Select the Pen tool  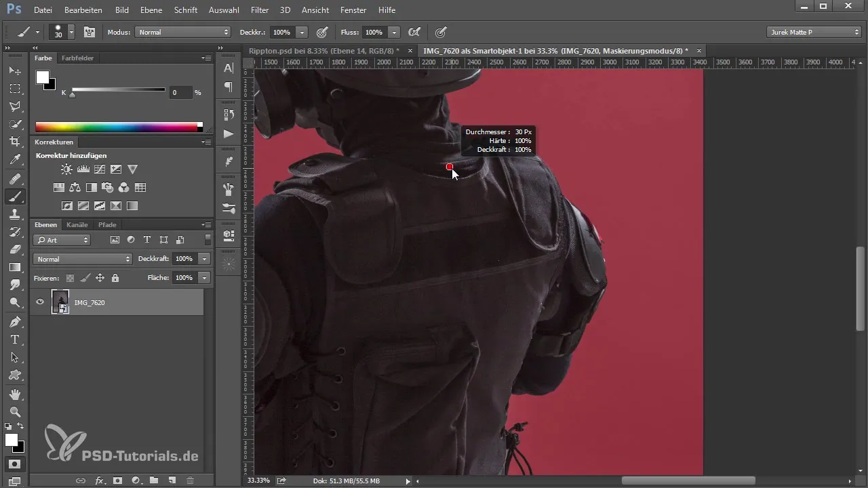point(15,321)
